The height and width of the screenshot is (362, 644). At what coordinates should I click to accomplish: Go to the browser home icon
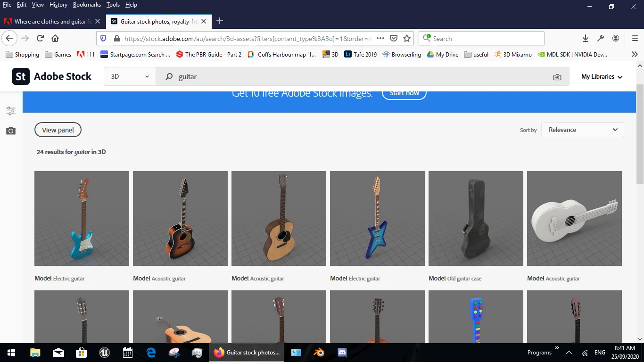click(55, 38)
